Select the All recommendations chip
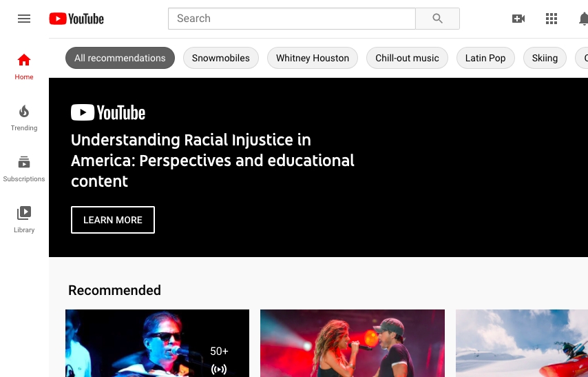 [x=120, y=58]
